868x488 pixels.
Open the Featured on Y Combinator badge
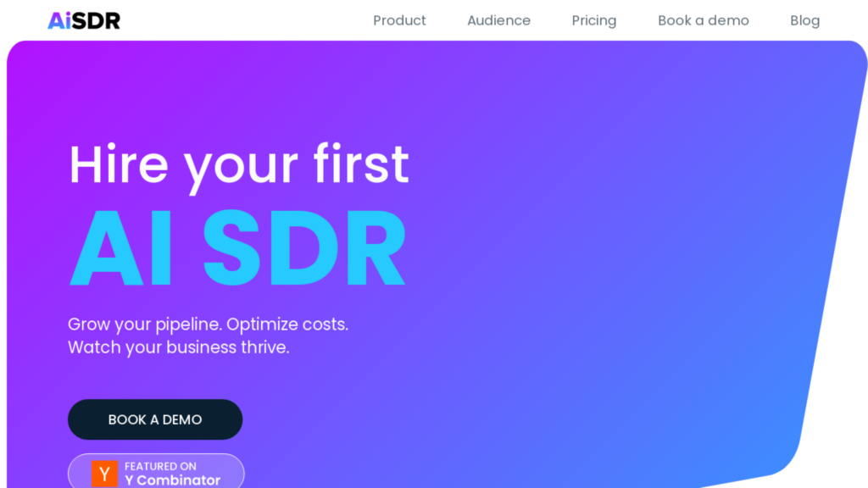[x=156, y=471]
